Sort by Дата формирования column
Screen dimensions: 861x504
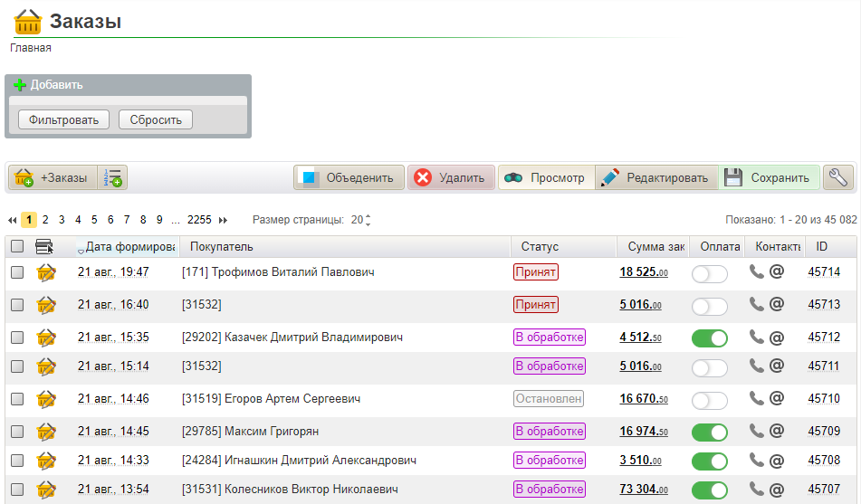126,246
